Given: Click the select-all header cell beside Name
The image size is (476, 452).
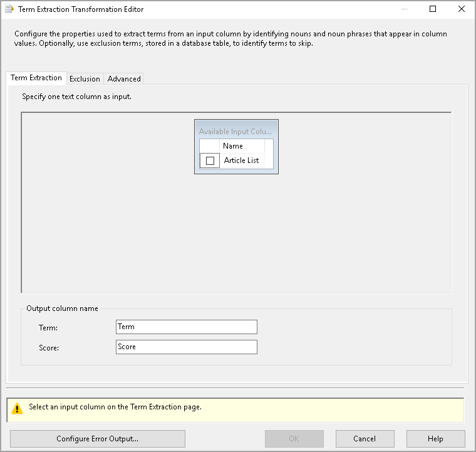Looking at the screenshot, I should pyautogui.click(x=209, y=146).
